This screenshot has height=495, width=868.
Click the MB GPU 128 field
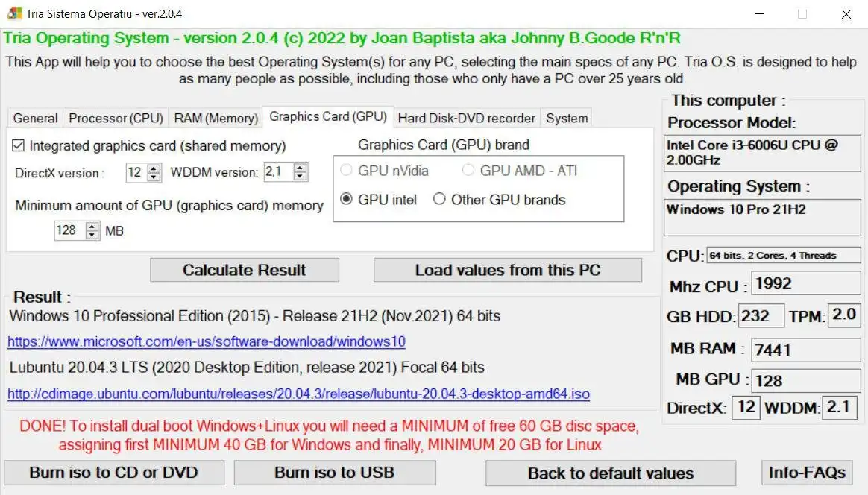click(805, 380)
